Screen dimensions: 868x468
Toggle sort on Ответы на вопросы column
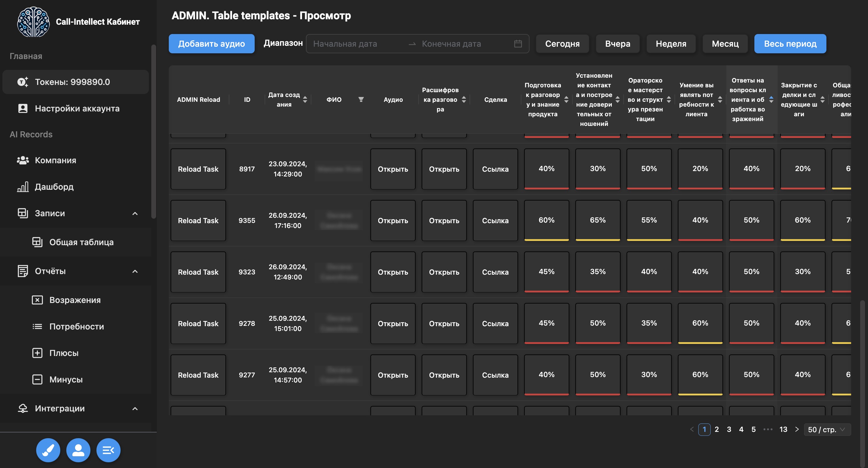(x=771, y=99)
